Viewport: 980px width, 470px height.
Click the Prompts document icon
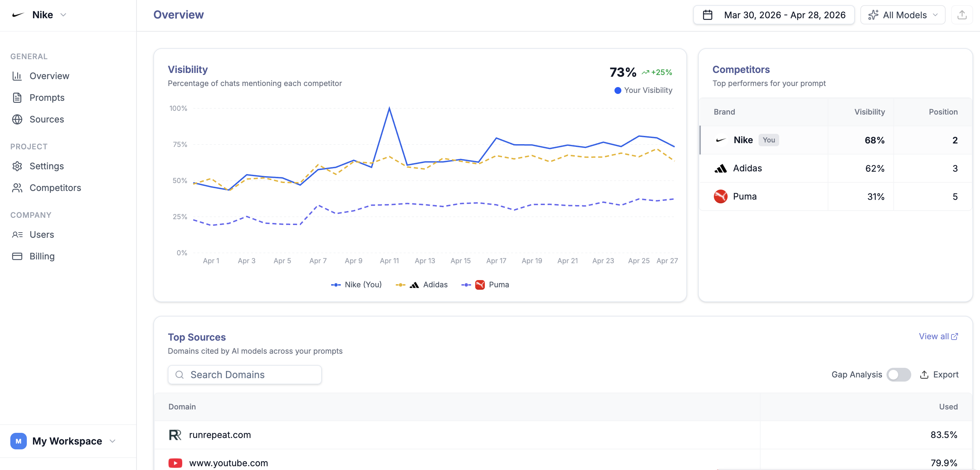coord(17,97)
